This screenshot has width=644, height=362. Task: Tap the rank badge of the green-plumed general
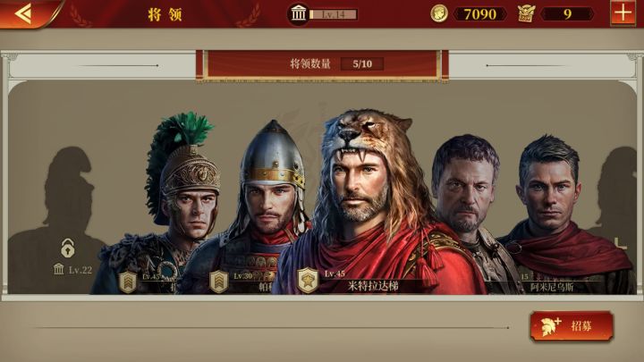point(128,282)
